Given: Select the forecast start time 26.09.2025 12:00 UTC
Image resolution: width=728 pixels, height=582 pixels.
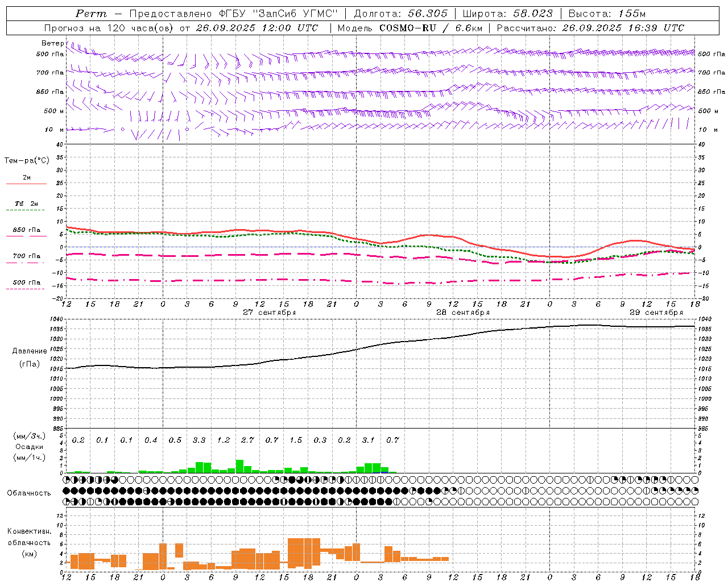Looking at the screenshot, I should coord(257,28).
